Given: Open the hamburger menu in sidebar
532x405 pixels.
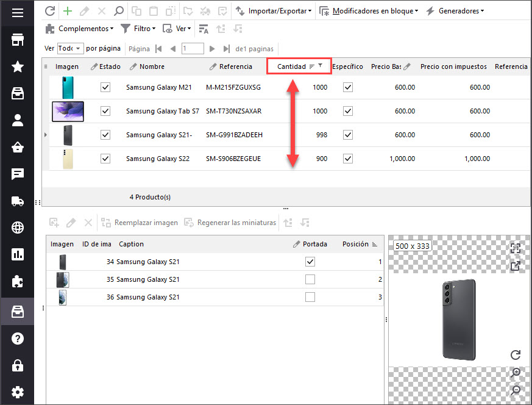Looking at the screenshot, I should [x=17, y=13].
